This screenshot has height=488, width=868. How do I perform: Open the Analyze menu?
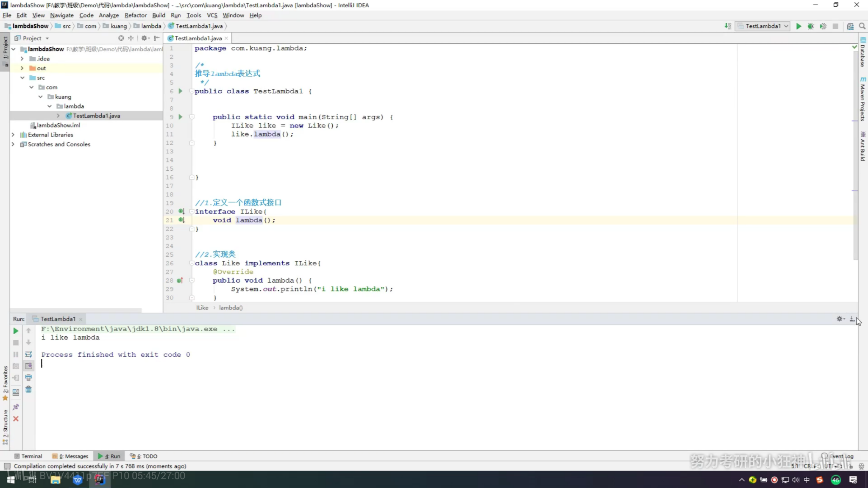pos(109,15)
